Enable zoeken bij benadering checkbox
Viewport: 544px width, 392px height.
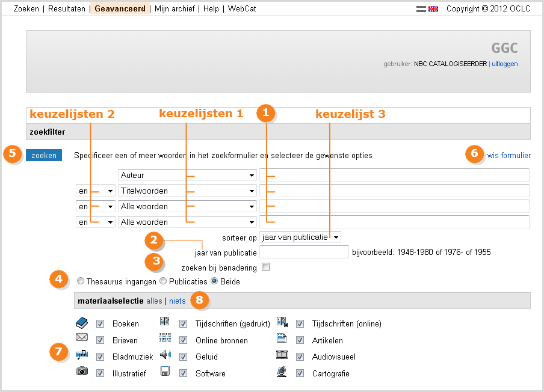pos(265,267)
